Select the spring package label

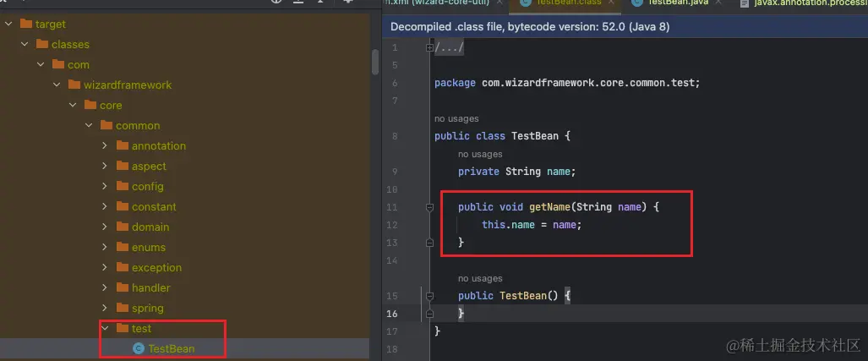[148, 308]
